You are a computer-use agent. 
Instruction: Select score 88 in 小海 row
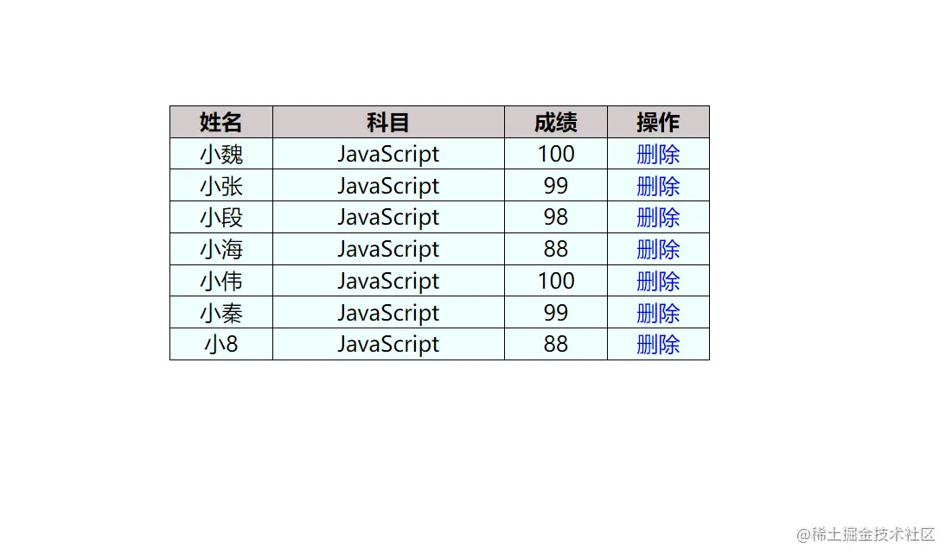point(555,250)
